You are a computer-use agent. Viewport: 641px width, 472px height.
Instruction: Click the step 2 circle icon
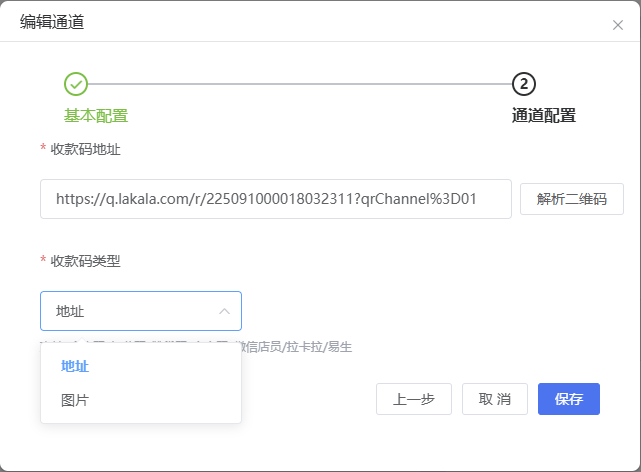tap(524, 84)
